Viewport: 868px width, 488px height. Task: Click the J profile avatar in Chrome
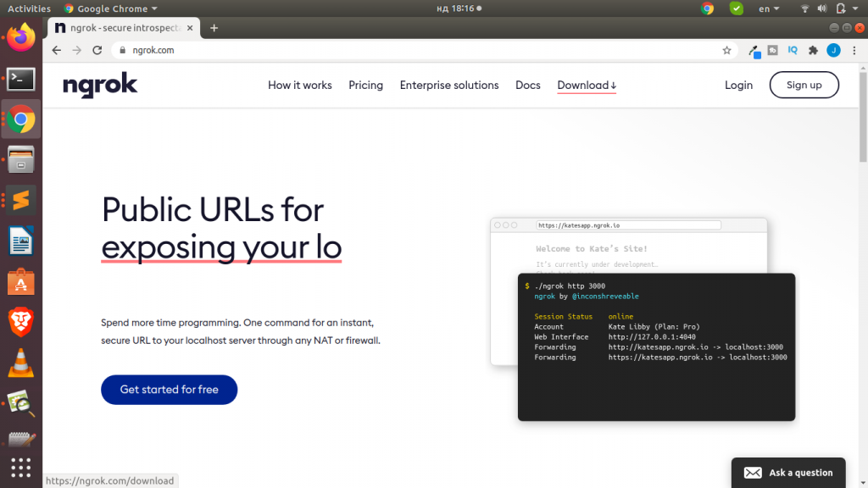[832, 50]
